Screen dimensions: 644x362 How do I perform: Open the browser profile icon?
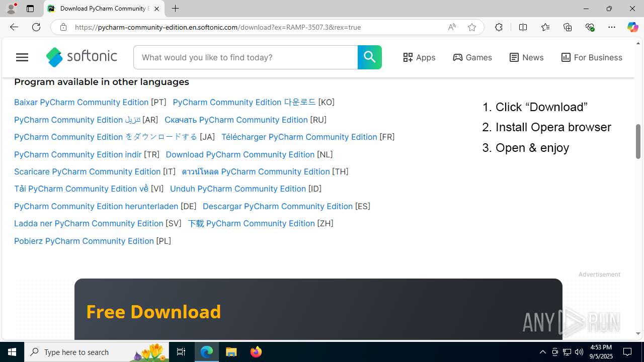[11, 9]
